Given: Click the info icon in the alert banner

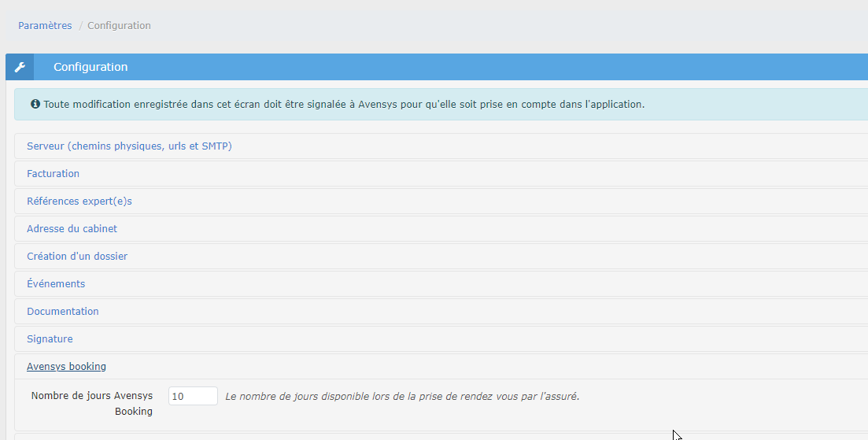Looking at the screenshot, I should (x=35, y=104).
